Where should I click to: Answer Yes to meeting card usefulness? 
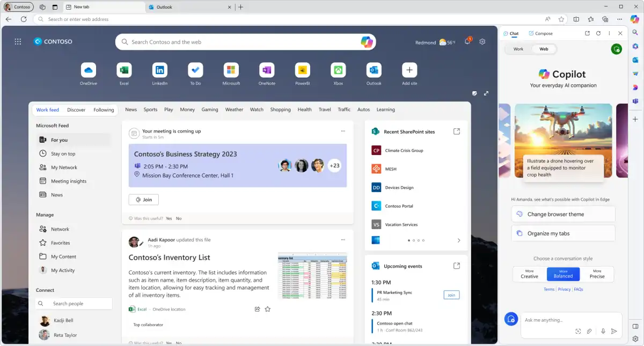(x=169, y=218)
